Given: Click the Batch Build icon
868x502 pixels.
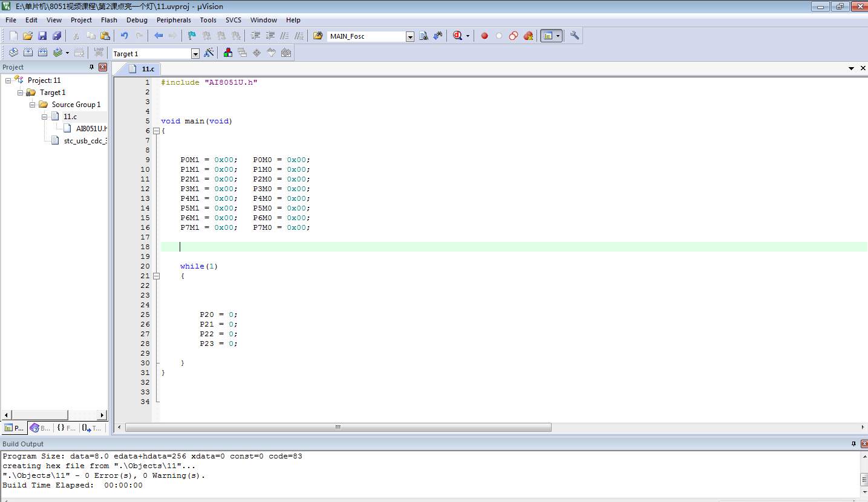Looking at the screenshot, I should 57,53.
